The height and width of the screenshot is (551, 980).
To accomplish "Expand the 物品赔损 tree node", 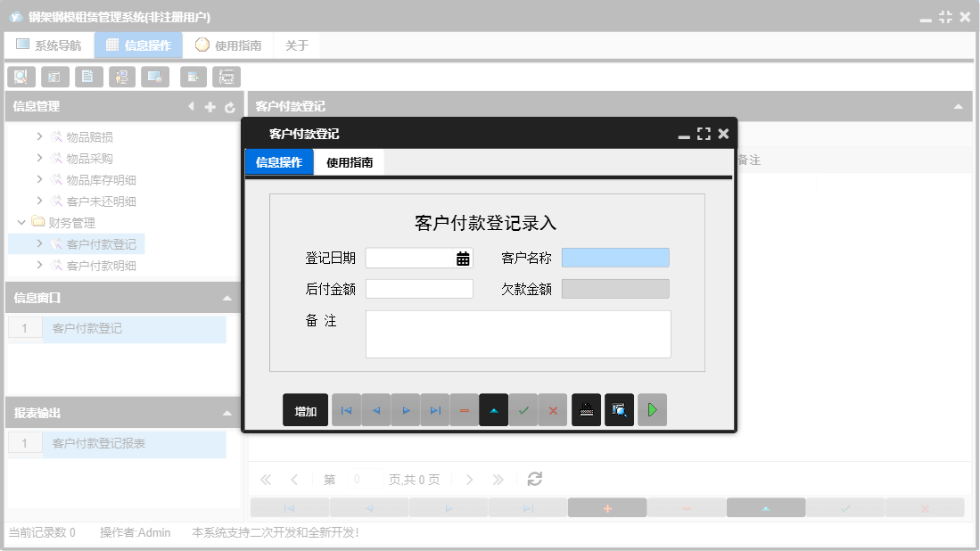I will [39, 136].
